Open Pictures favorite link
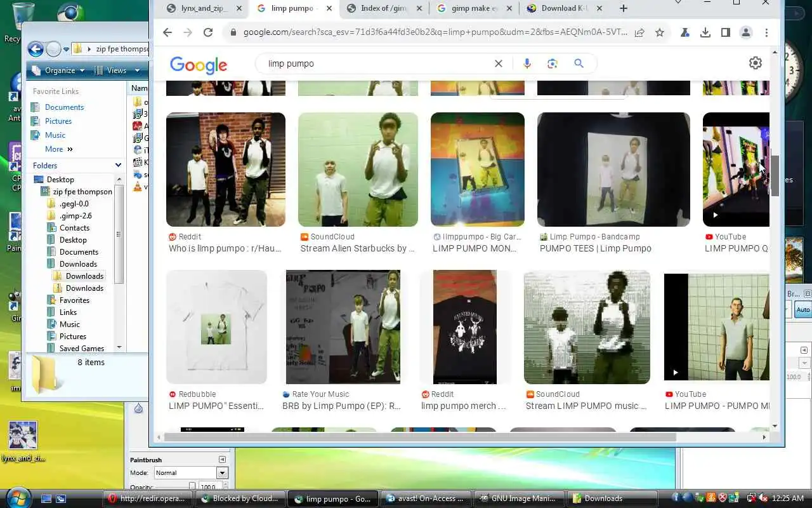This screenshot has width=812, height=508. point(58,121)
